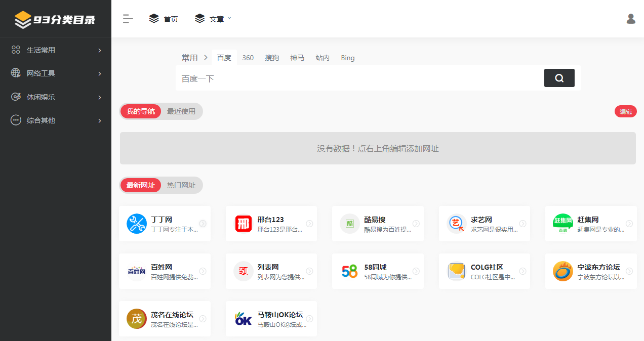
Task: Click the 茂名在线论坛 round icon
Action: (137, 319)
